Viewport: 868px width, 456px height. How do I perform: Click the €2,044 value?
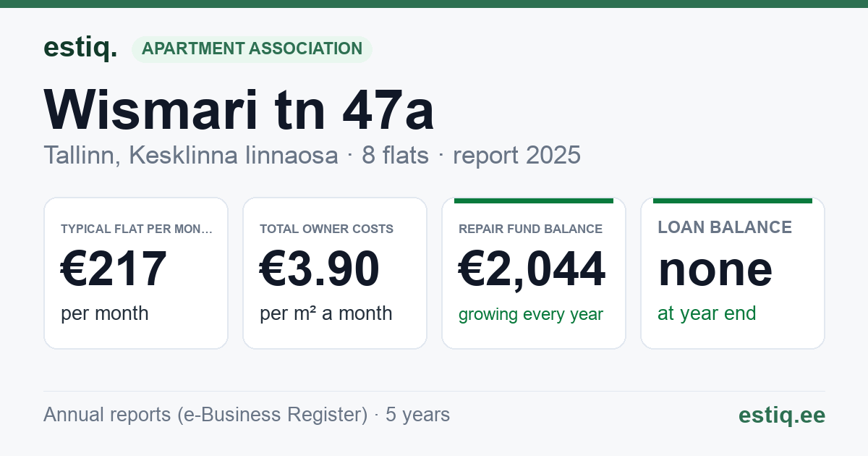tap(532, 269)
